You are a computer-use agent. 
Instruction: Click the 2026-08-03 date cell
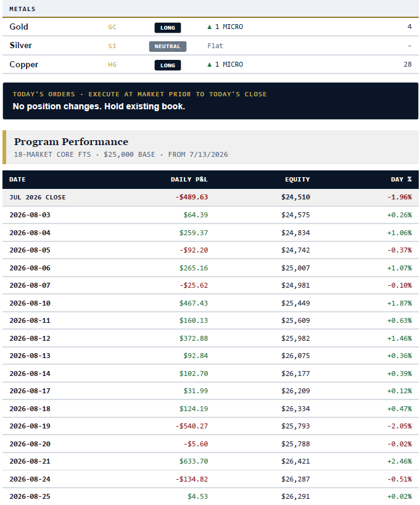click(30, 215)
